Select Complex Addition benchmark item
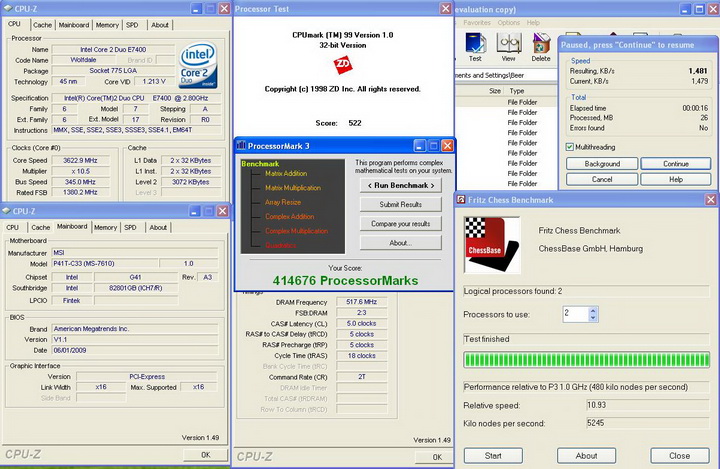The width and height of the screenshot is (720, 469). tap(290, 216)
